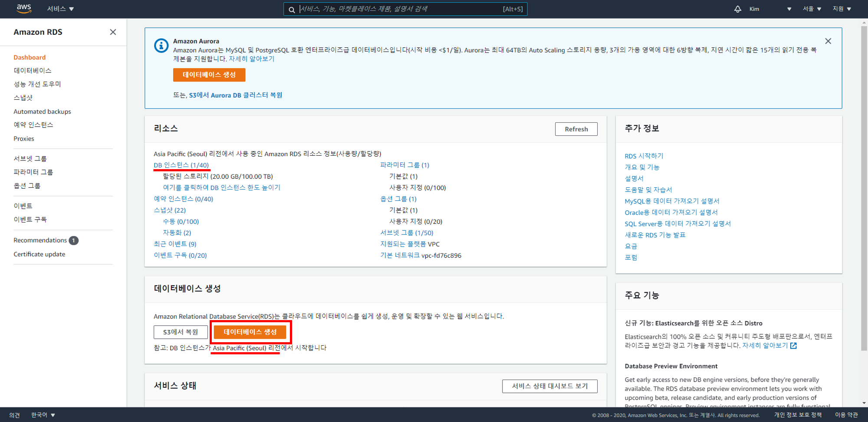Expand the 서비스 menu dropdown
The image size is (868, 422).
point(60,9)
